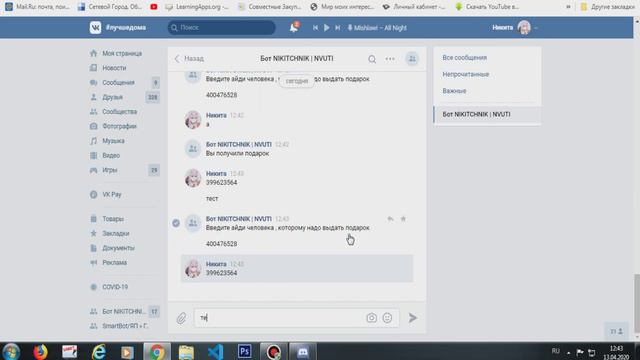Open online friends counter widget at bottom right

coord(616,331)
